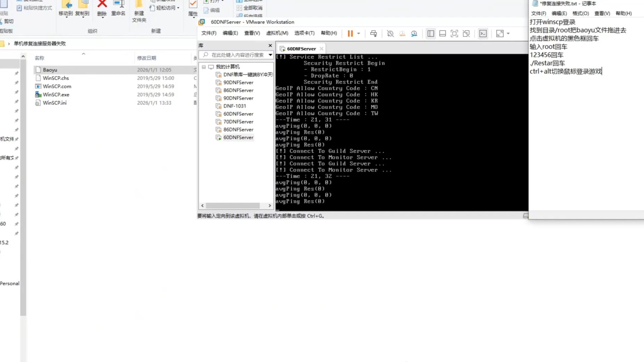
Task: Open Notepad Edit (编辑) menu
Action: coord(559,13)
